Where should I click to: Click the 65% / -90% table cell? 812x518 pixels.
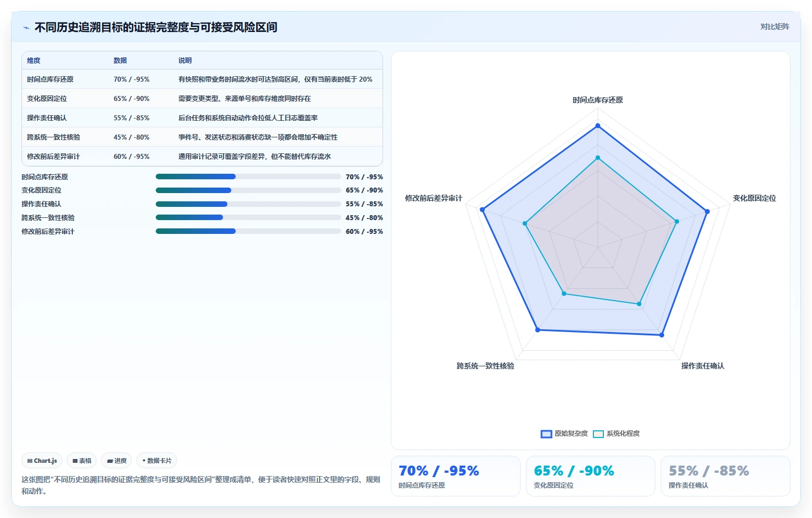click(x=131, y=99)
